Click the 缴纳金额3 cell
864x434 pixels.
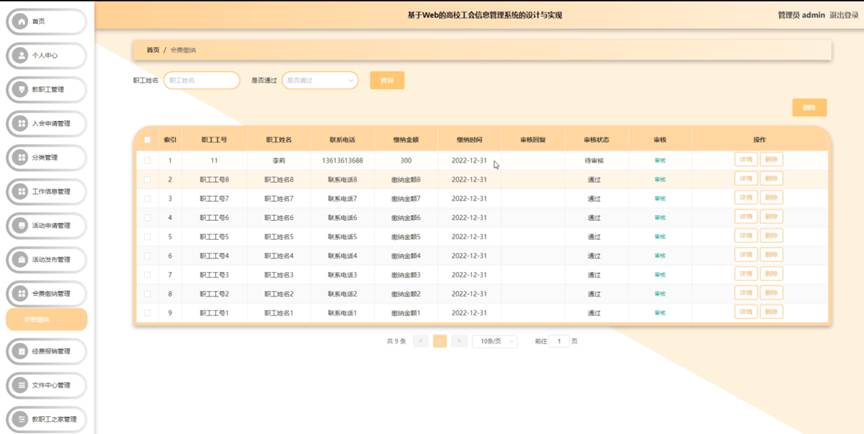point(406,275)
